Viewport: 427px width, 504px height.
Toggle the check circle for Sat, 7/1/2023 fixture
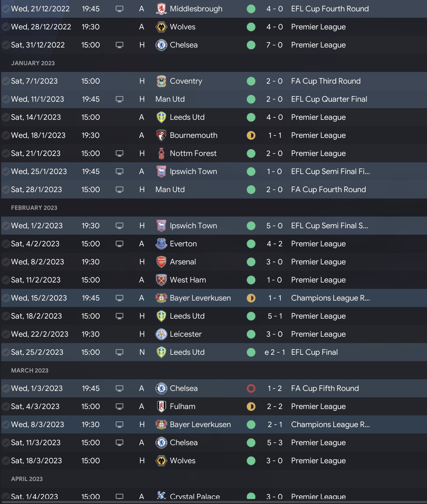coord(6,81)
